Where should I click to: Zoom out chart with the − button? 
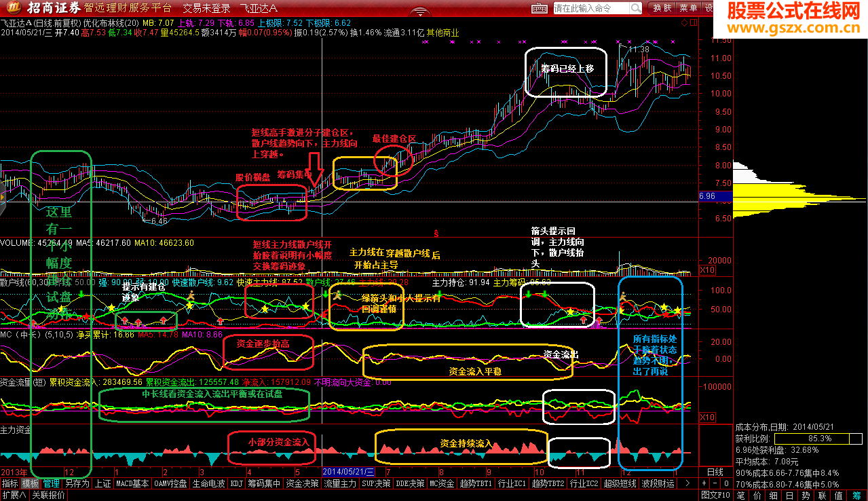pos(715,483)
